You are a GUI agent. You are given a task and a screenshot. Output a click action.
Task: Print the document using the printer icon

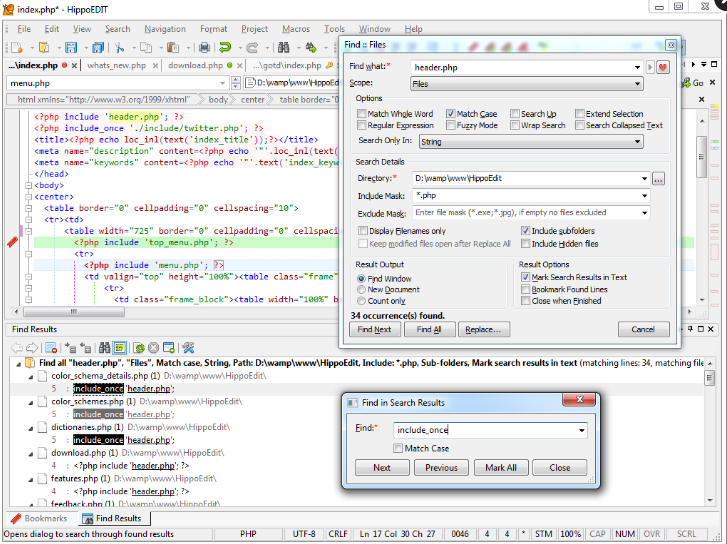tap(204, 48)
